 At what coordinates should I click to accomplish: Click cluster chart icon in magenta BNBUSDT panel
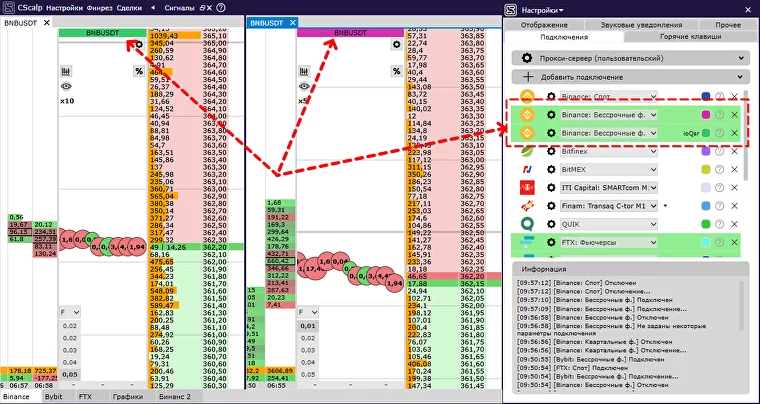[304, 72]
